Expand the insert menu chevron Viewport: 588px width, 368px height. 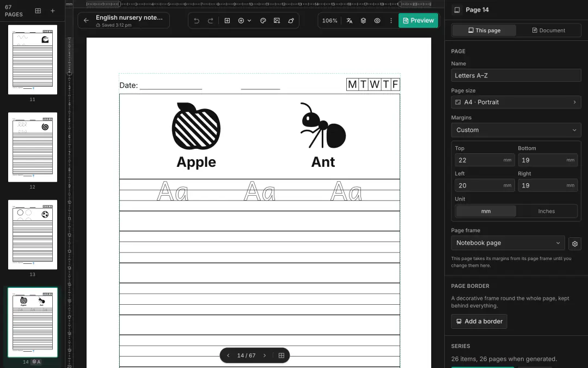(x=249, y=21)
